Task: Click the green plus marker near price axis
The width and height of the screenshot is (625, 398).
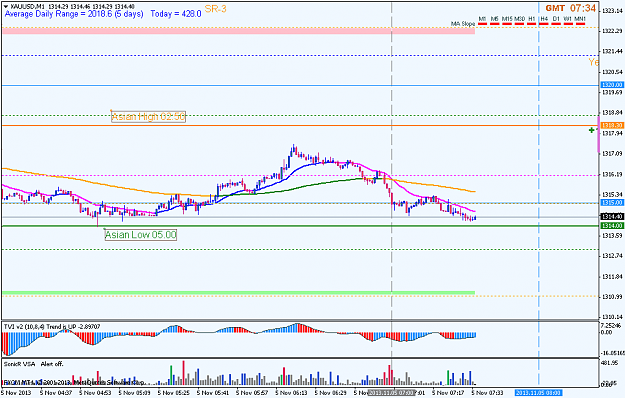Action: (592, 130)
